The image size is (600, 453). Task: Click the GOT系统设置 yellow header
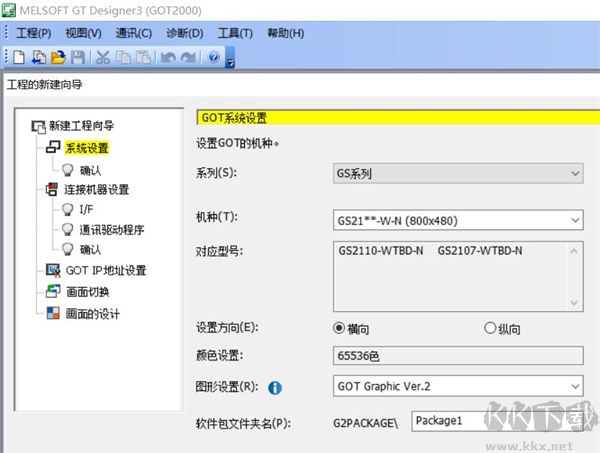pyautogui.click(x=398, y=117)
